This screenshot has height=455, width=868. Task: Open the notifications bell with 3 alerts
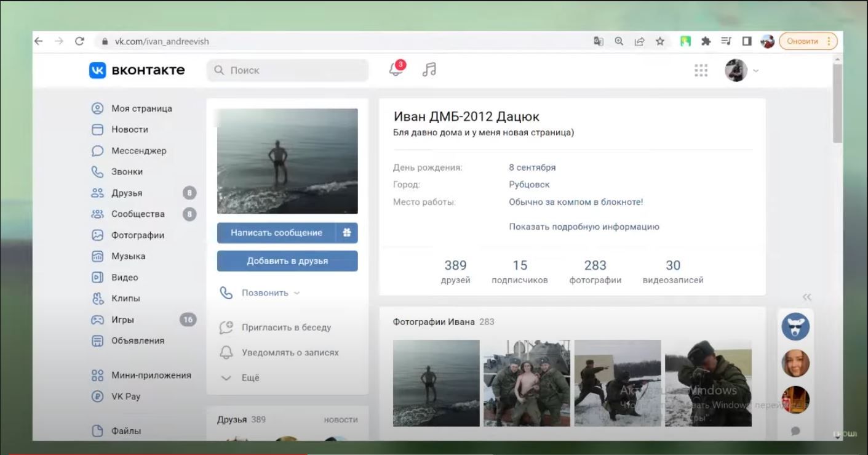coord(397,69)
